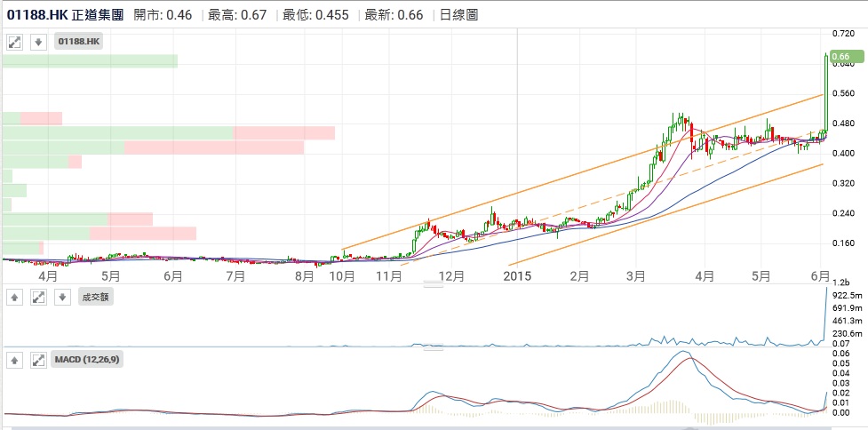Screen dimensions: 868x430
Task: Click the 10月 label on the time axis
Action: point(342,276)
